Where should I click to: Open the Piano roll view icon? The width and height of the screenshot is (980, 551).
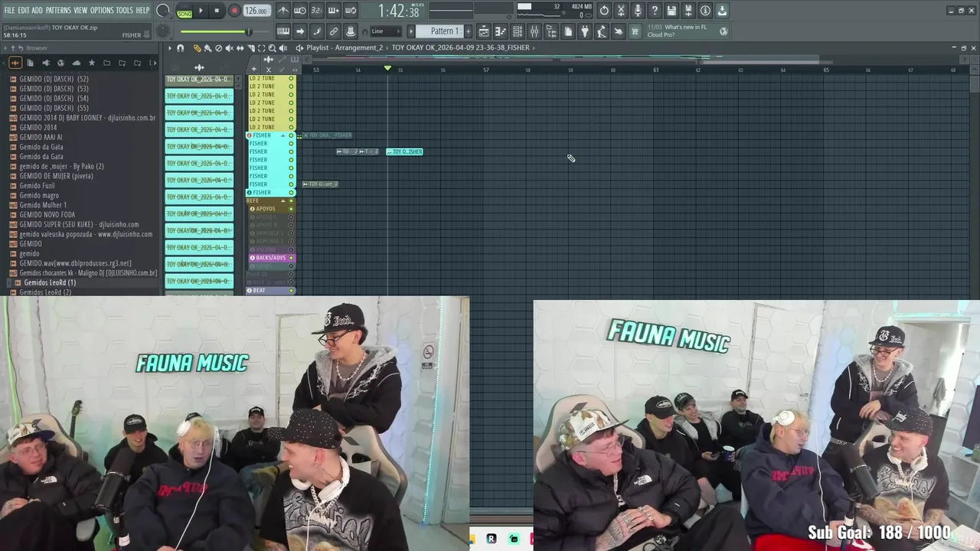click(500, 31)
